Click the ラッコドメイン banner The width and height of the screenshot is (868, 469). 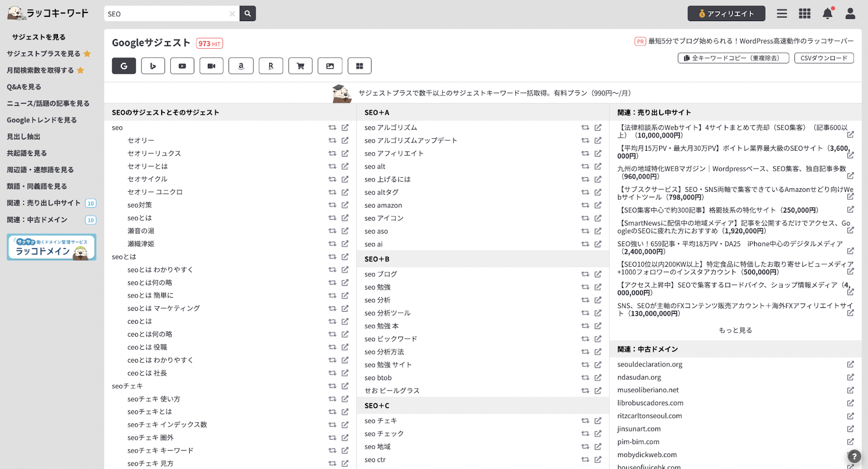click(52, 247)
